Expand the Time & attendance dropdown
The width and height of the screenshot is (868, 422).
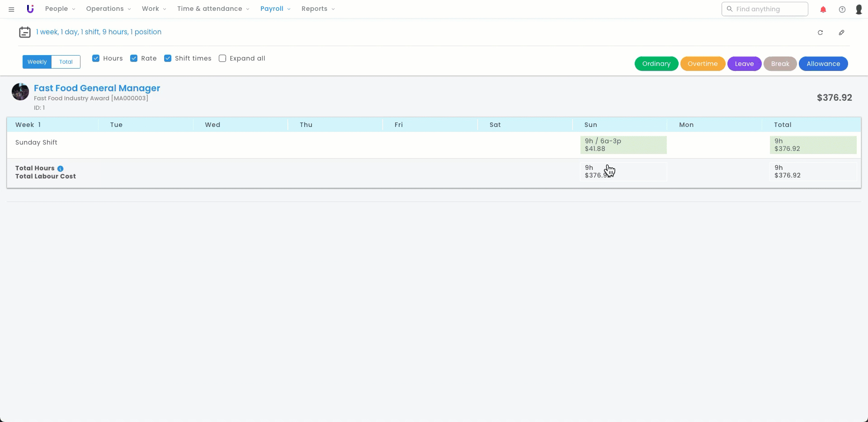[x=213, y=9]
